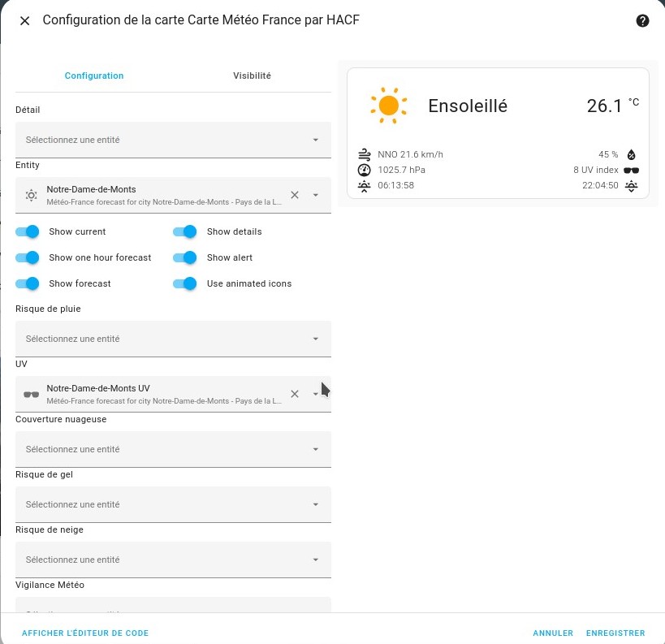
Task: Click the sunny weather icon in preview
Action: click(x=388, y=106)
